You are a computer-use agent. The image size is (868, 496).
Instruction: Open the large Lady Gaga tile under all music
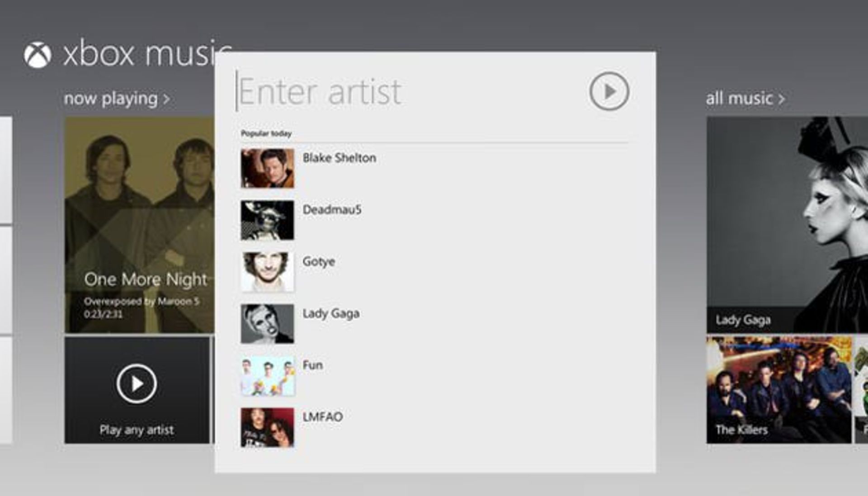pyautogui.click(x=787, y=225)
